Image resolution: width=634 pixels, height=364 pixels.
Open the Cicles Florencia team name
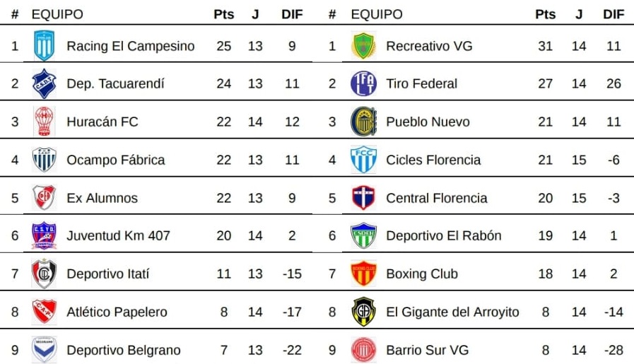[x=433, y=160]
